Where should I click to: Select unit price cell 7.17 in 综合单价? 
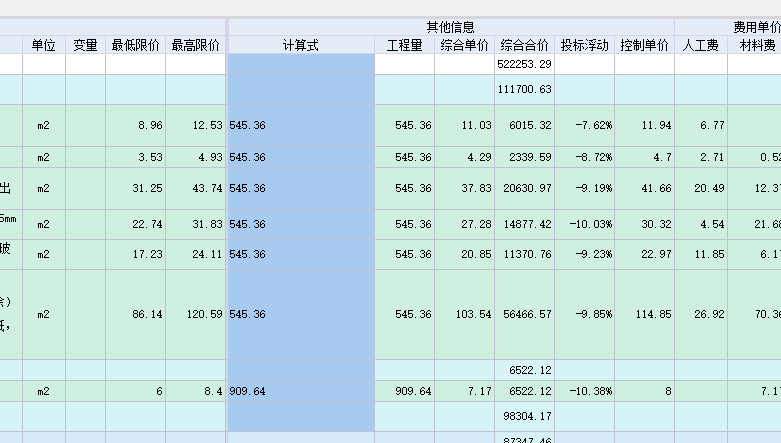(465, 391)
